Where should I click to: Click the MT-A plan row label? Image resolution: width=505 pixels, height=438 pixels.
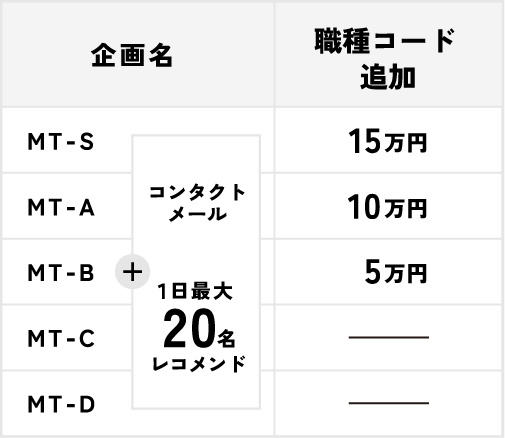coord(61,207)
